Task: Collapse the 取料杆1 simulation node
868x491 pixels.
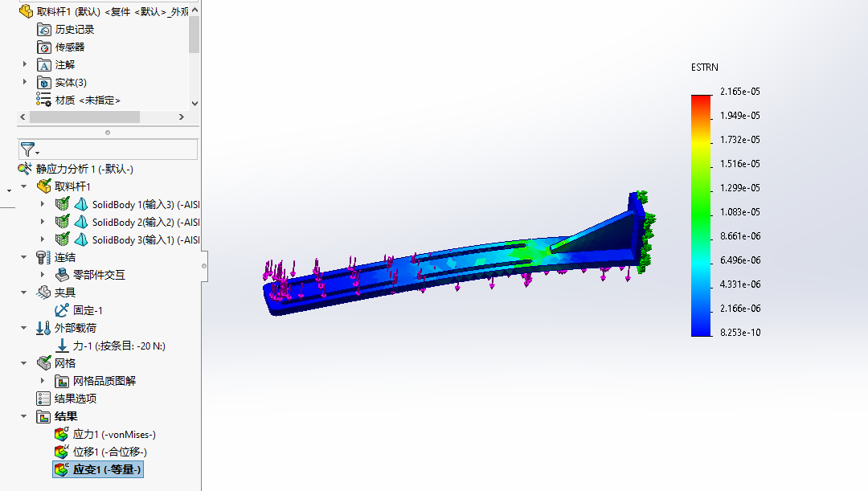Action: [x=24, y=186]
